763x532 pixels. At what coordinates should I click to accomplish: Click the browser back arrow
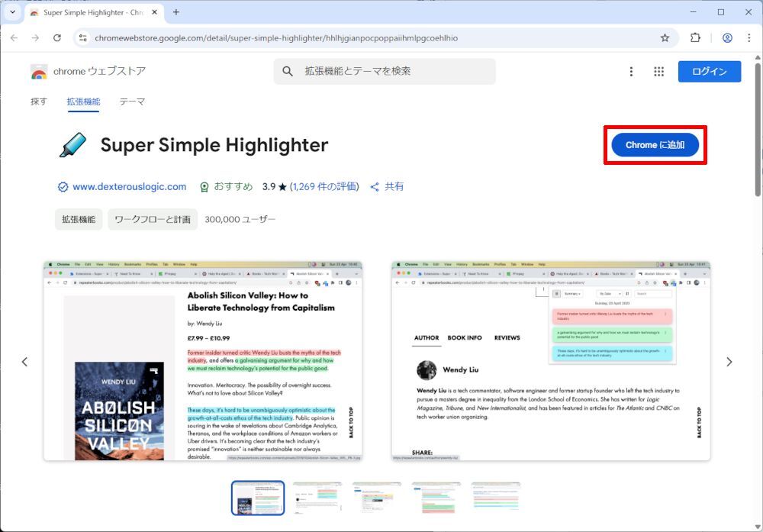click(x=14, y=38)
